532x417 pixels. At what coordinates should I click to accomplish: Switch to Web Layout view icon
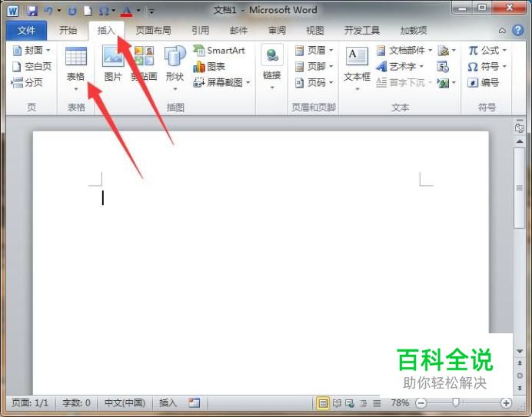tap(350, 403)
